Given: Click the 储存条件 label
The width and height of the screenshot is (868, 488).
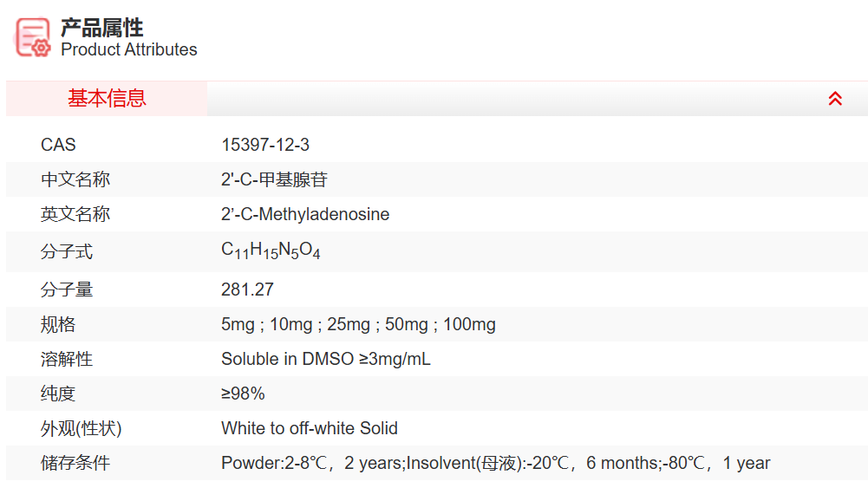Looking at the screenshot, I should (75, 463).
